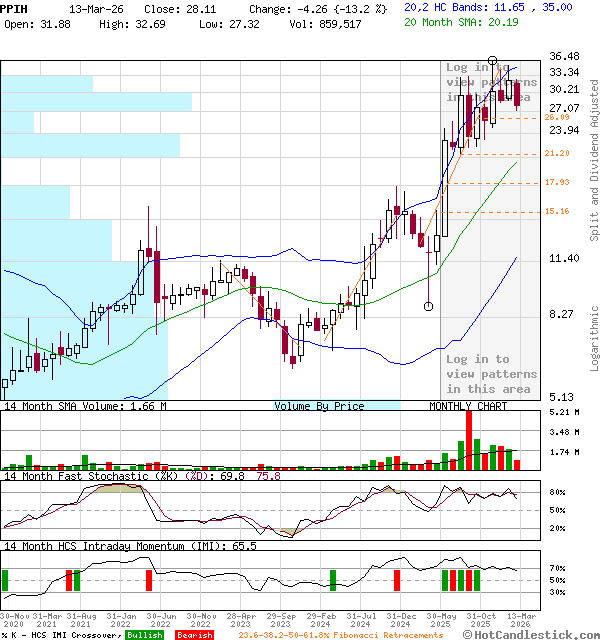Click the circle marker at chart high
600x640 pixels.
(492, 61)
